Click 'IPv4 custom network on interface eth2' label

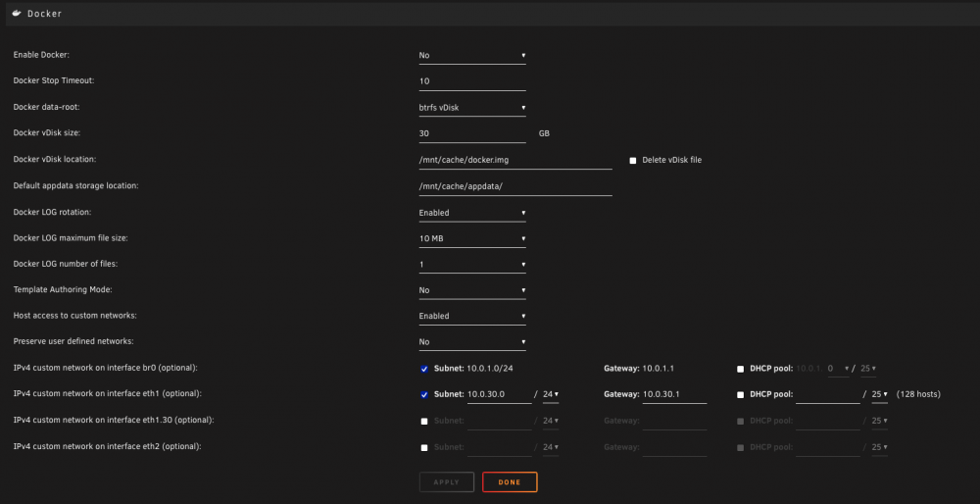pyautogui.click(x=107, y=446)
